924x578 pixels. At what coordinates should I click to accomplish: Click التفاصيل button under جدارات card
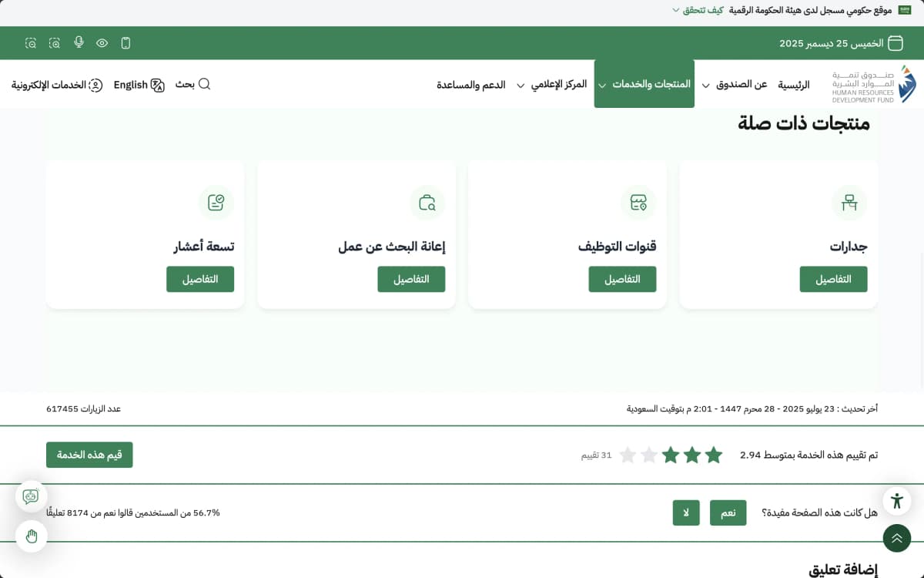click(833, 279)
